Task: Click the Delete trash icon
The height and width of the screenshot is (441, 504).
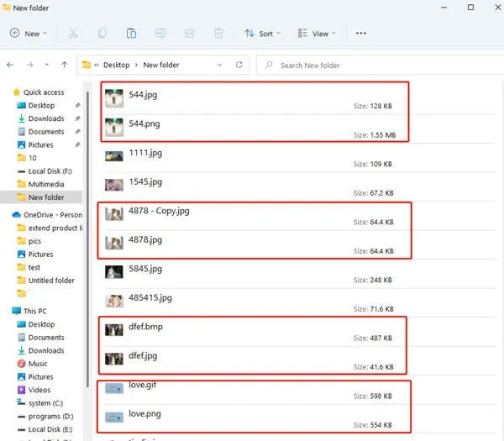Action: (x=218, y=33)
